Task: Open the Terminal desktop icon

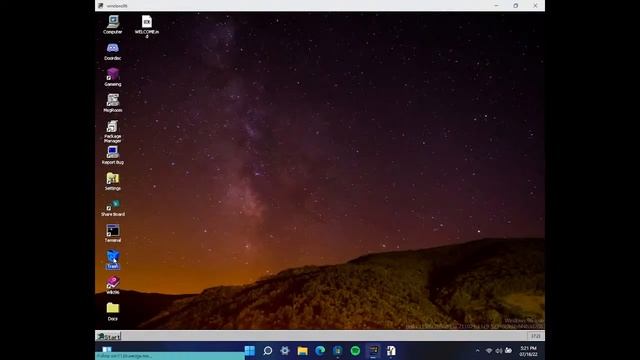Action: 113,233
